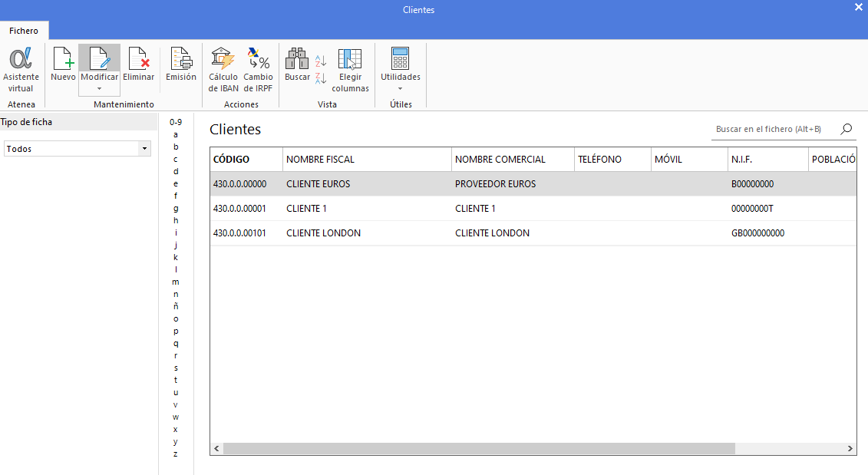The width and height of the screenshot is (868, 475).
Task: Sort records ascending A to Z
Action: (321, 61)
